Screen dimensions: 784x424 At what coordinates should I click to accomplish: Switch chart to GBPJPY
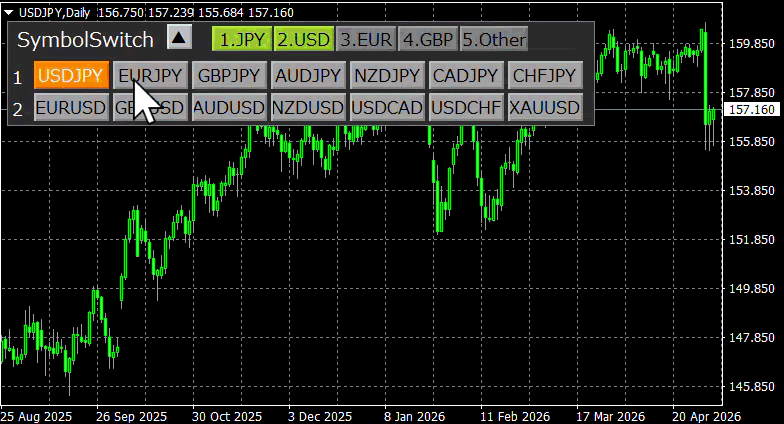point(229,76)
